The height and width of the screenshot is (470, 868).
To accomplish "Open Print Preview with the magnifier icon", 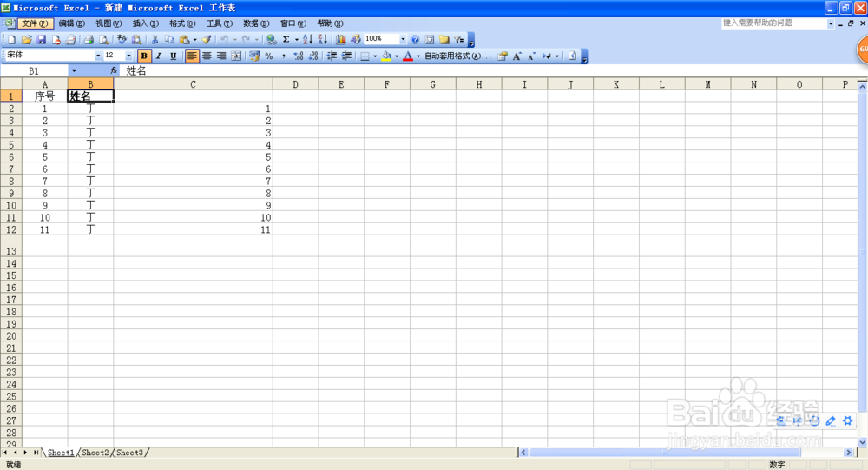I will pos(103,39).
